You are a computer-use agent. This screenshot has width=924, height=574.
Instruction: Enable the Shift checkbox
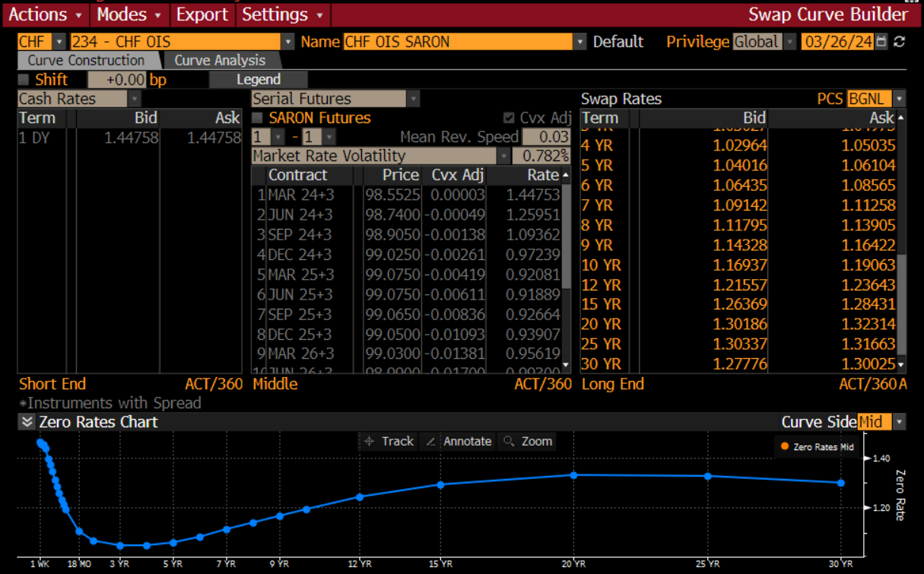24,80
